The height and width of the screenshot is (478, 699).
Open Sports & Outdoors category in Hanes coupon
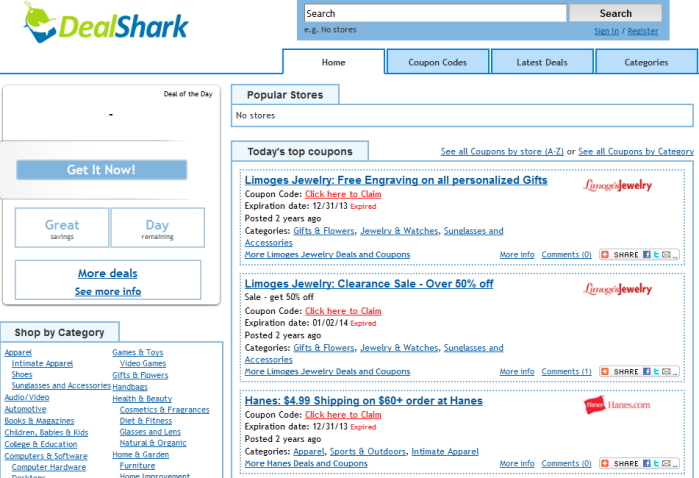(368, 451)
